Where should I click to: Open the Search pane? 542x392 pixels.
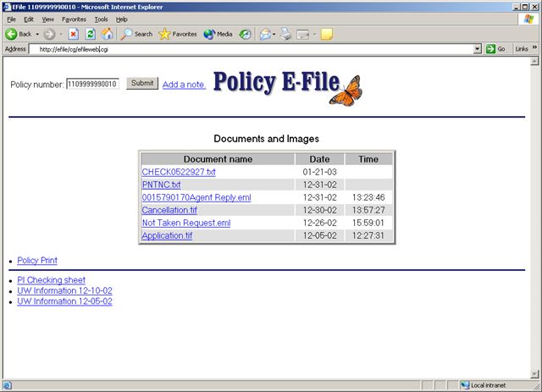136,34
